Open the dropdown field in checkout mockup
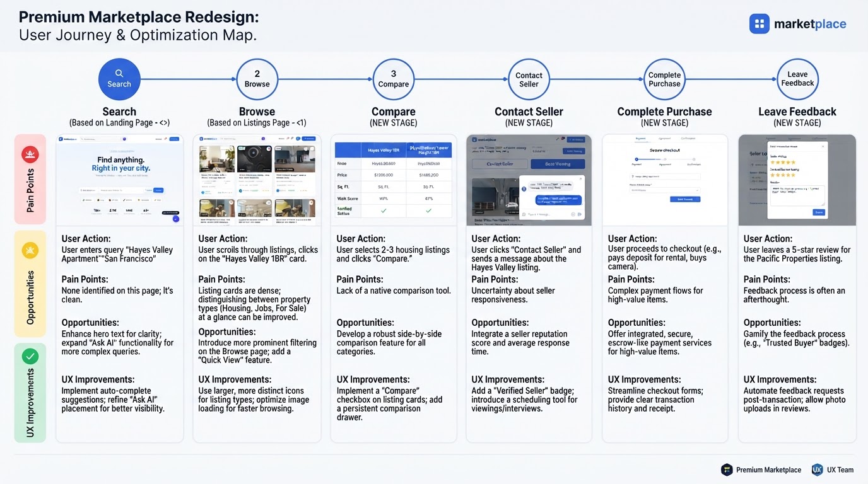 point(665,190)
